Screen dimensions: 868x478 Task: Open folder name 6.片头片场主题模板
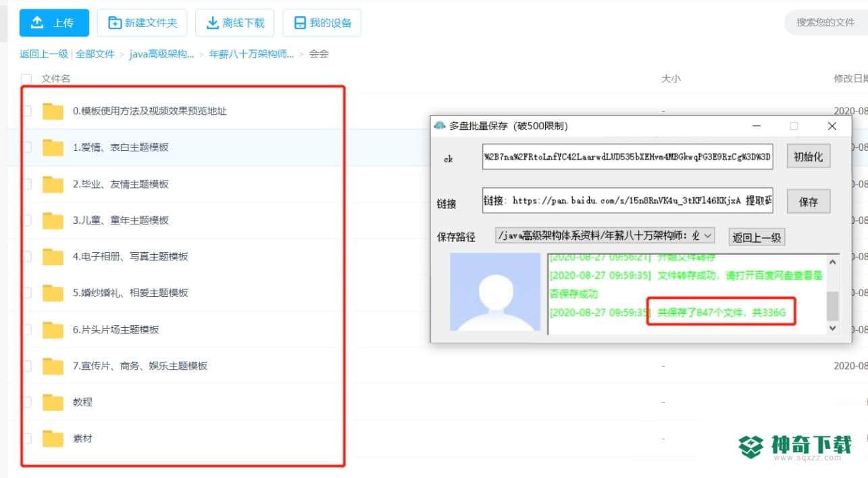coord(116,329)
